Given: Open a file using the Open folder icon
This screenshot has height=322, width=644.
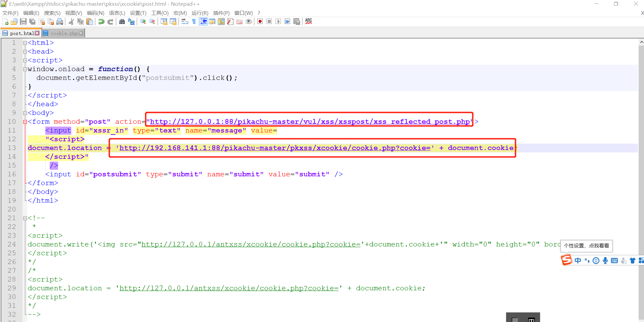Looking at the screenshot, I should 14,22.
